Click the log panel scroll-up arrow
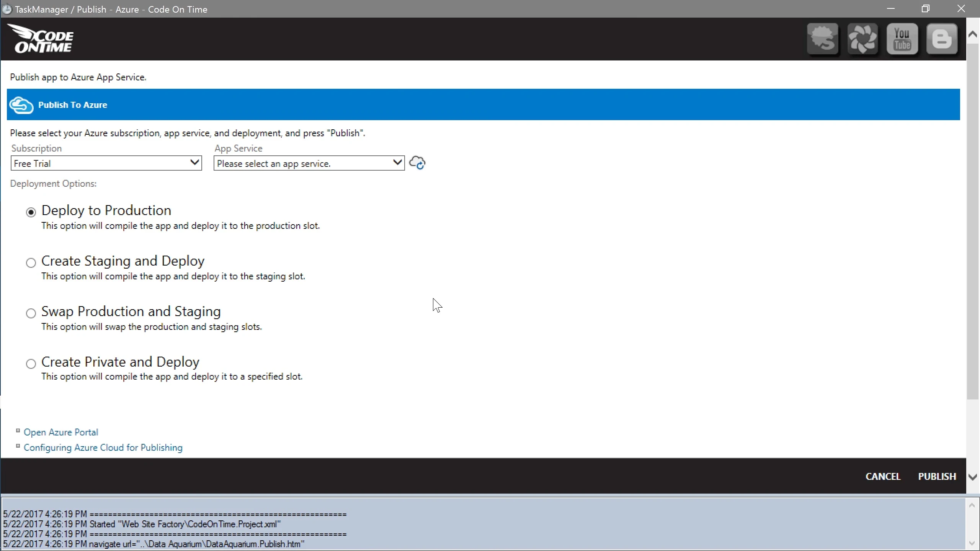This screenshot has width=980, height=551. coord(972,505)
